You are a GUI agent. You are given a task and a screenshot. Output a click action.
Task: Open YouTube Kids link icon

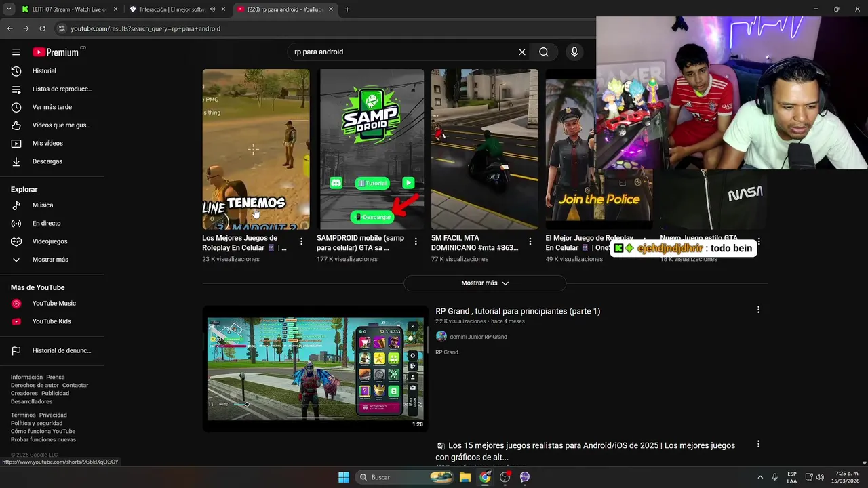16,321
